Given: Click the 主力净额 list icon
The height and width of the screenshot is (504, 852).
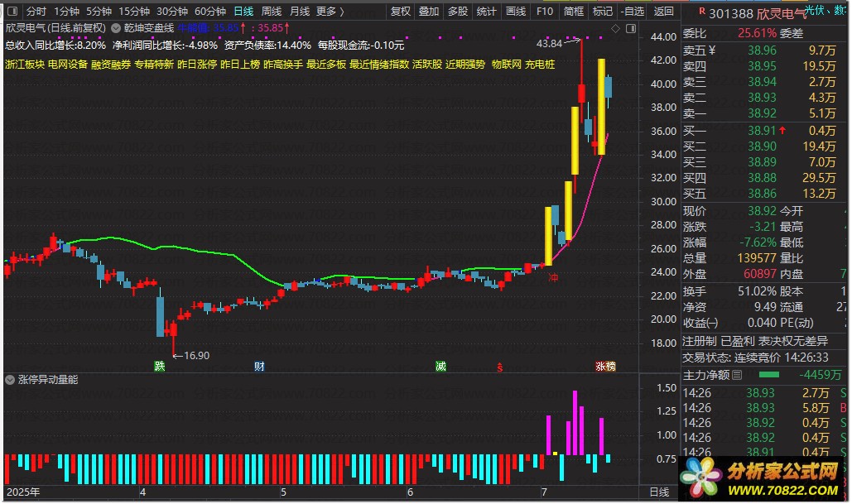Looking at the screenshot, I should click(x=737, y=375).
